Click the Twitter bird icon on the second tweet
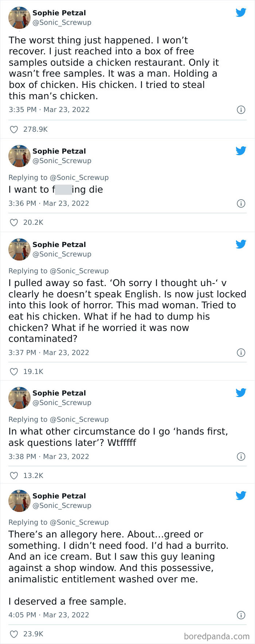 241,150
